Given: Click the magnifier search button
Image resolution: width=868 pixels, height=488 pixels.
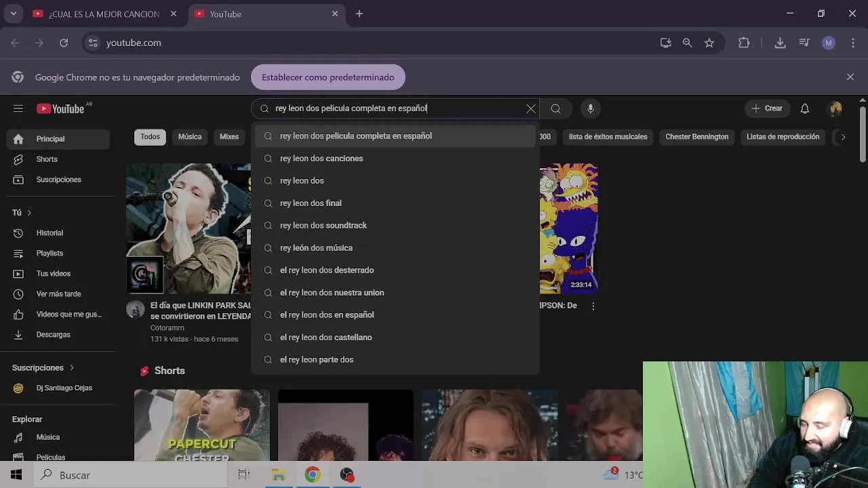Looking at the screenshot, I should pyautogui.click(x=555, y=108).
